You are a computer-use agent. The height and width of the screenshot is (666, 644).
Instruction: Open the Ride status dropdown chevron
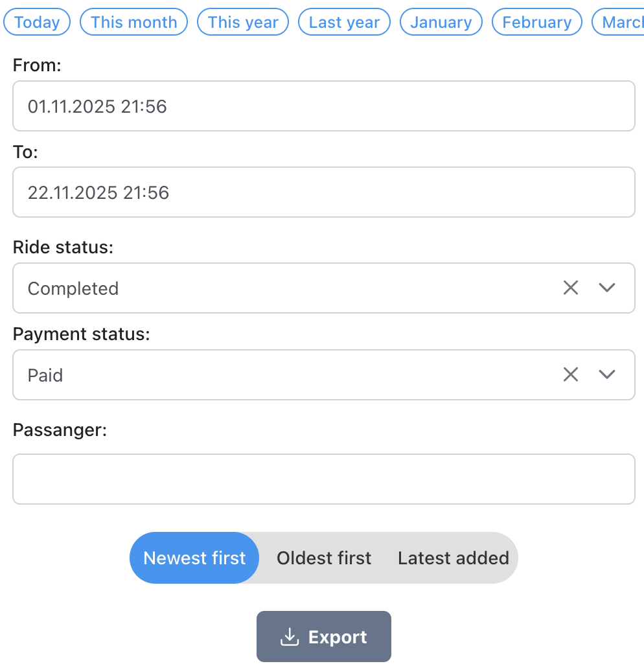coord(608,288)
